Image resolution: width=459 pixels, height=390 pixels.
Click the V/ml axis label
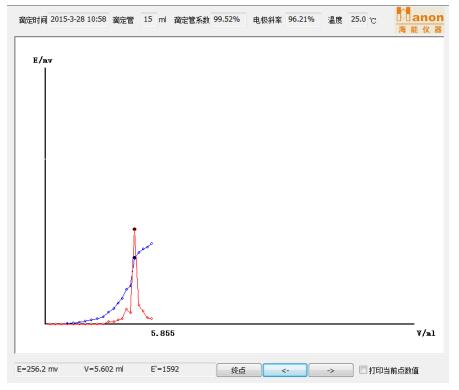click(426, 333)
